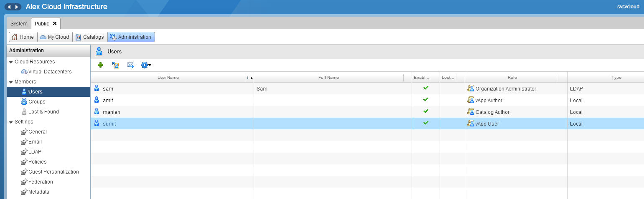Click the forward navigation arrow
Viewport: 644px width, 199px height.
pos(17,7)
